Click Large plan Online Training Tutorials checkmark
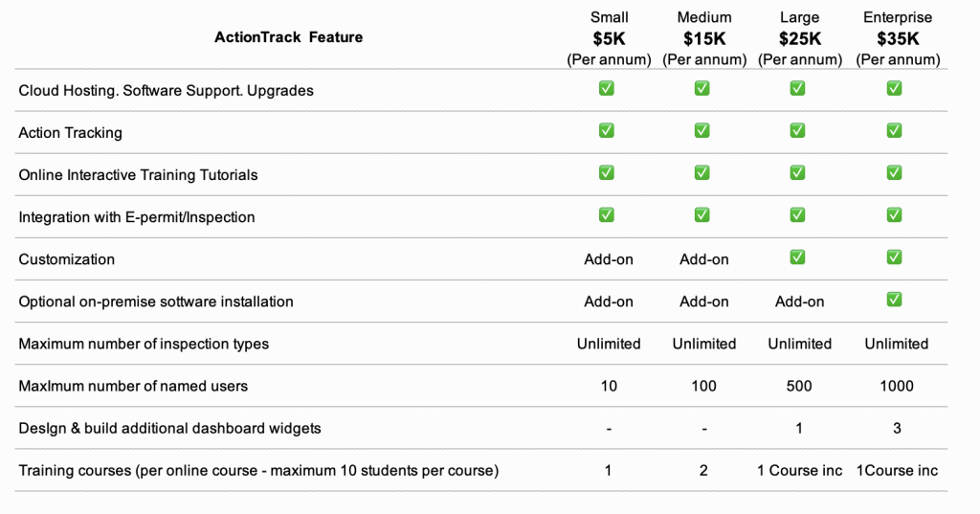 [797, 173]
